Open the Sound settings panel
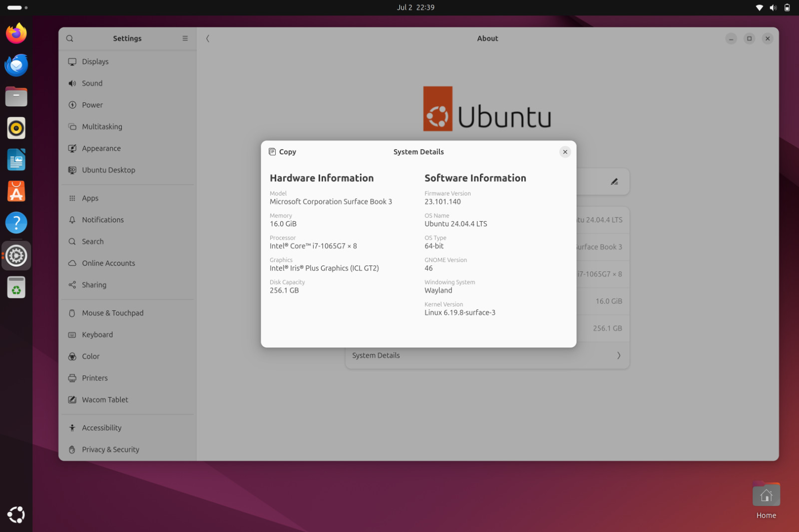Screen dimensions: 799x532 coord(127,83)
